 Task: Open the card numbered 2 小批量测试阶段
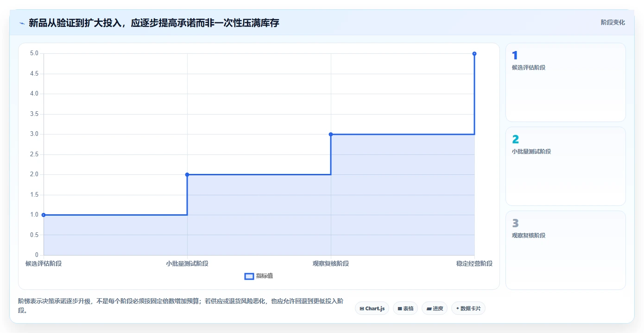tap(565, 166)
